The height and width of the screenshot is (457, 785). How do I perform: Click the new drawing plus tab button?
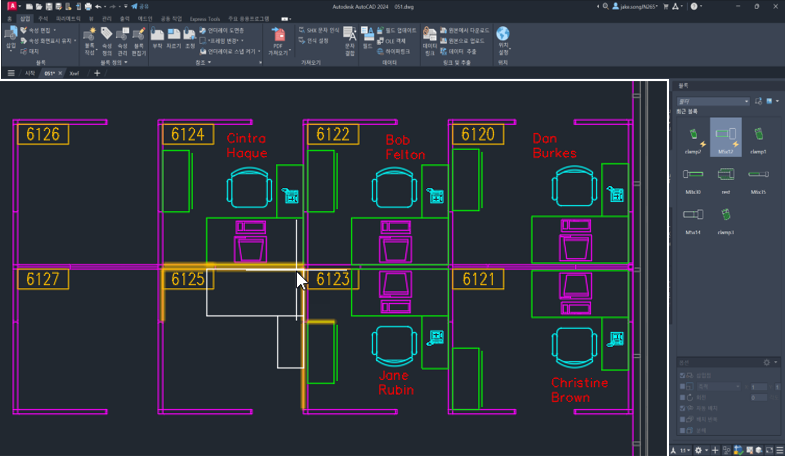click(97, 73)
